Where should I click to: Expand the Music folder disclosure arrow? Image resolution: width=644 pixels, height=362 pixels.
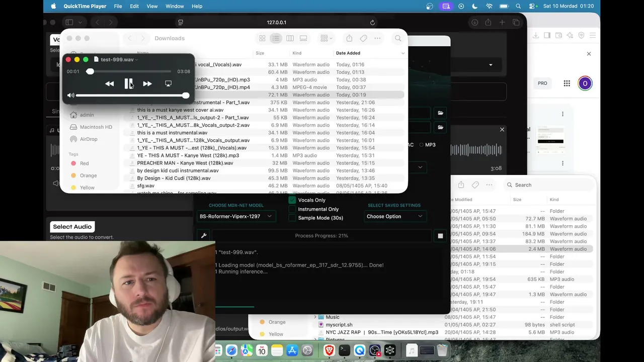point(315,317)
